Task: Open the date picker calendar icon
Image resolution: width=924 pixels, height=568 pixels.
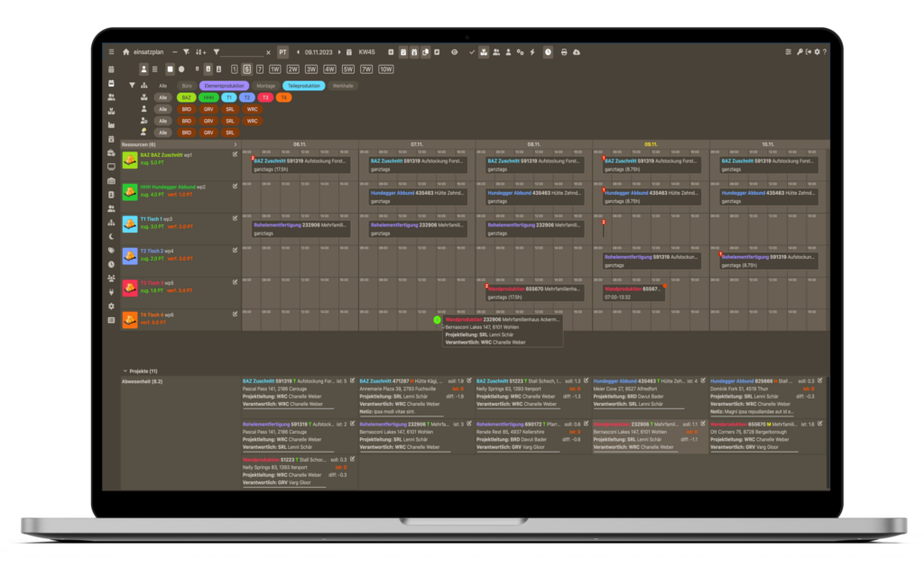Action: pyautogui.click(x=348, y=52)
